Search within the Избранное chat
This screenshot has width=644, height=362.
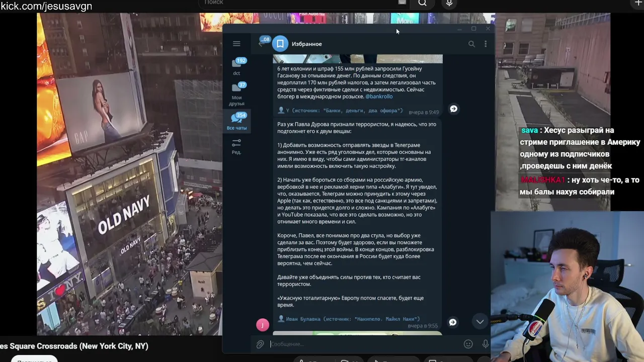(471, 44)
